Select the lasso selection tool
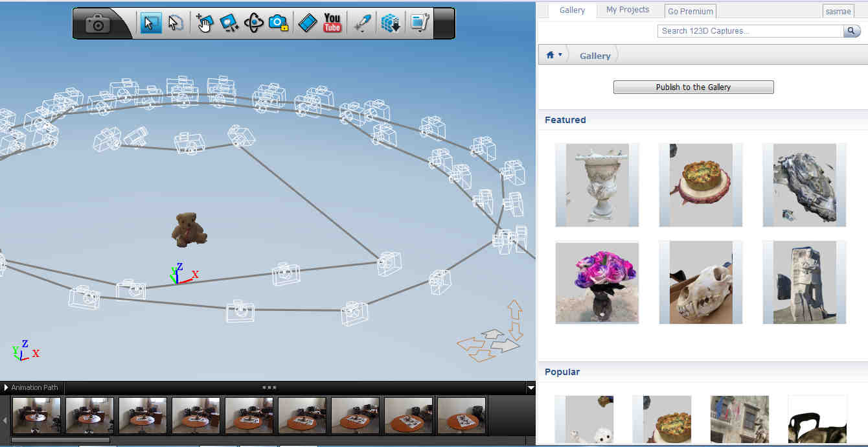Screen dimensions: 868x447 coord(176,23)
